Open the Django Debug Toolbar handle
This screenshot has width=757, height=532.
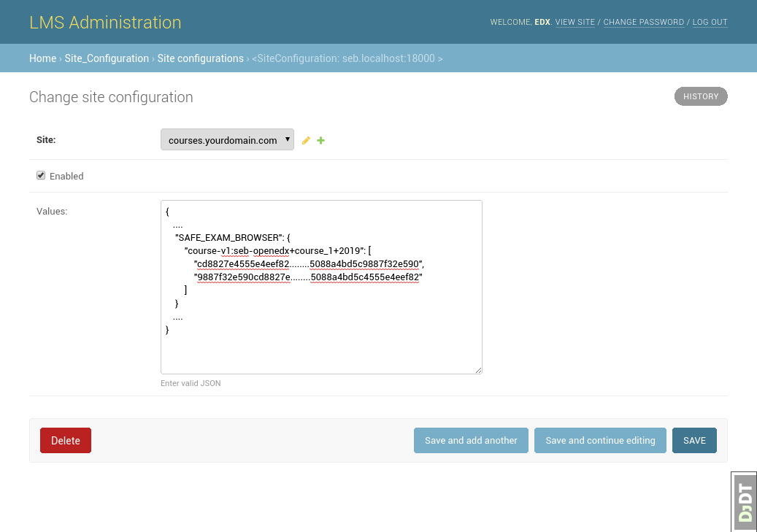click(744, 502)
